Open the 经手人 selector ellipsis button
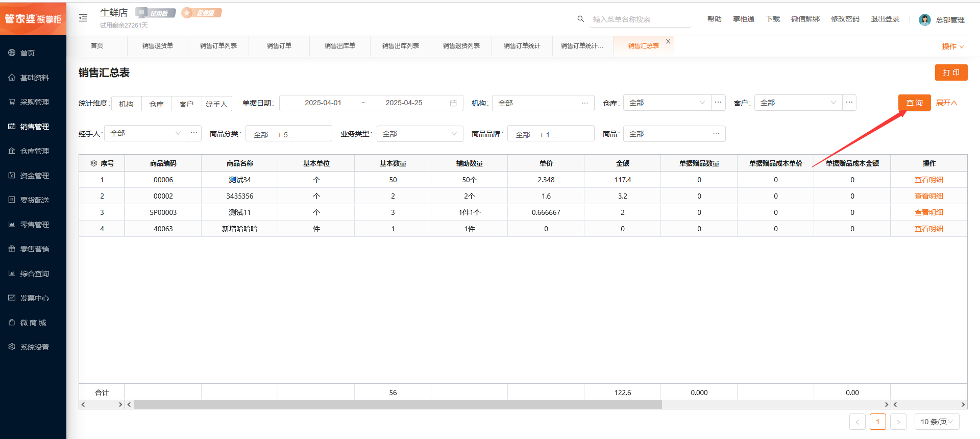 194,133
